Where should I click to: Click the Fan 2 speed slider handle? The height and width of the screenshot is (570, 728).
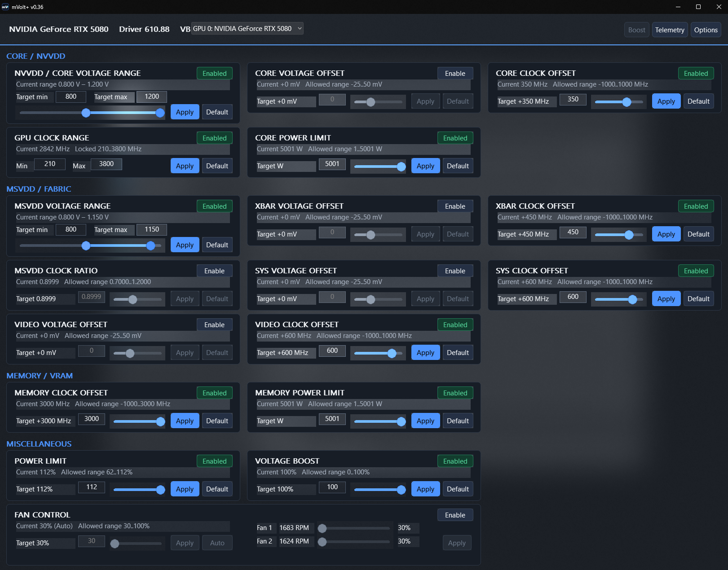(x=322, y=542)
